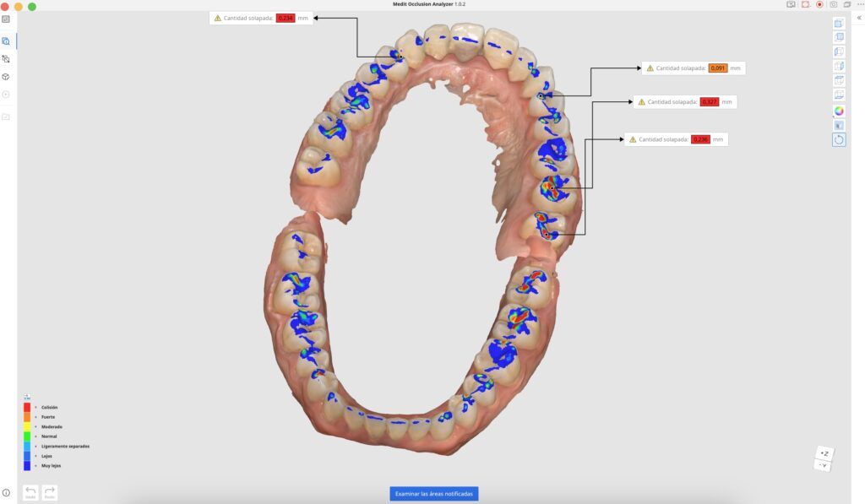Switch to top view cube

pyautogui.click(x=839, y=80)
